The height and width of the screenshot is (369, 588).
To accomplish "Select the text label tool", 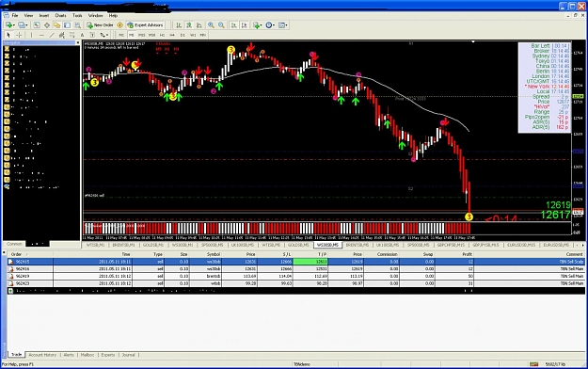I will tap(92, 35).
